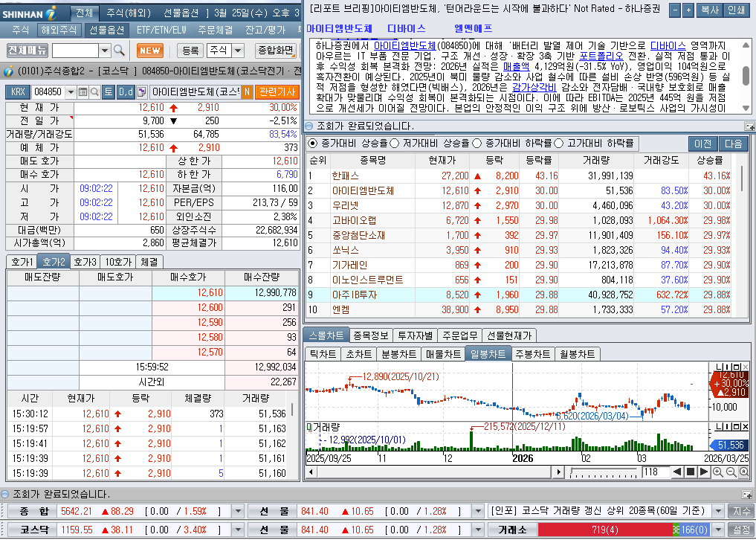
Task: Toggle the 주식(해외) button in the top bar
Action: [x=129, y=13]
